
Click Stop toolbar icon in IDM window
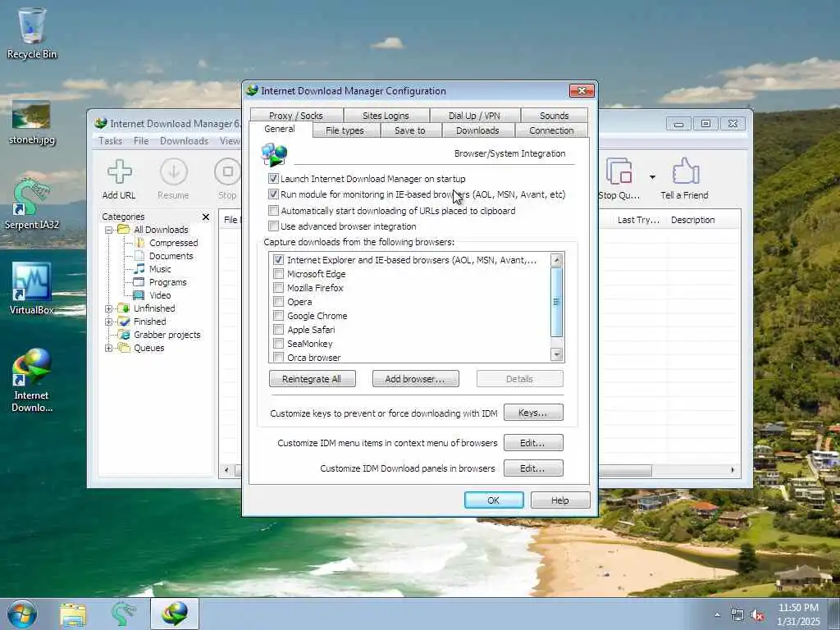(227, 180)
